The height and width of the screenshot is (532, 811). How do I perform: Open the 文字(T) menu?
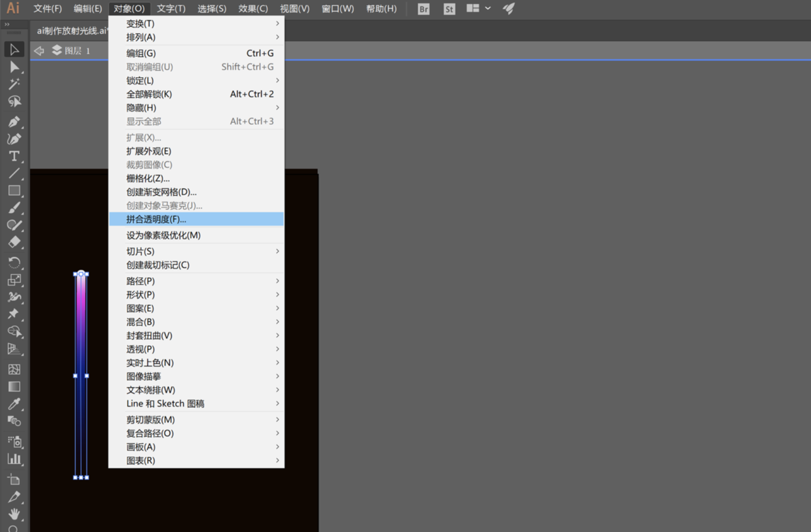171,8
